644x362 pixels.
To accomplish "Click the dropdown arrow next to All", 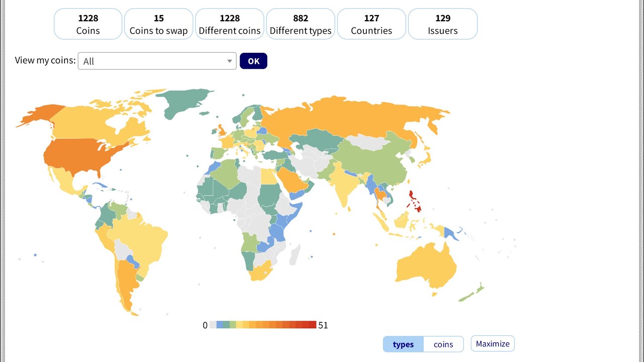I will tap(229, 61).
